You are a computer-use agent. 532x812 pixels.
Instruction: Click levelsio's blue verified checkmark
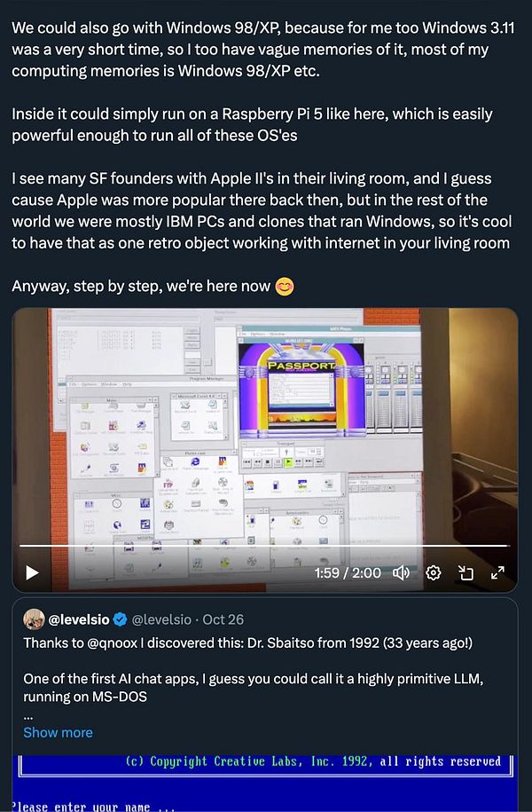(x=120, y=619)
